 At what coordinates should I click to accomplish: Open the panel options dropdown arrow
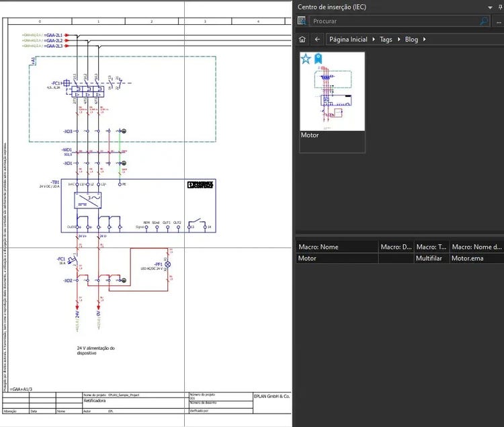tap(490, 7)
